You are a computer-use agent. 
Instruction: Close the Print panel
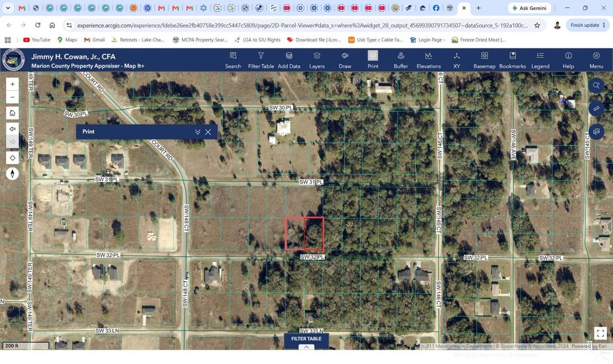(208, 132)
